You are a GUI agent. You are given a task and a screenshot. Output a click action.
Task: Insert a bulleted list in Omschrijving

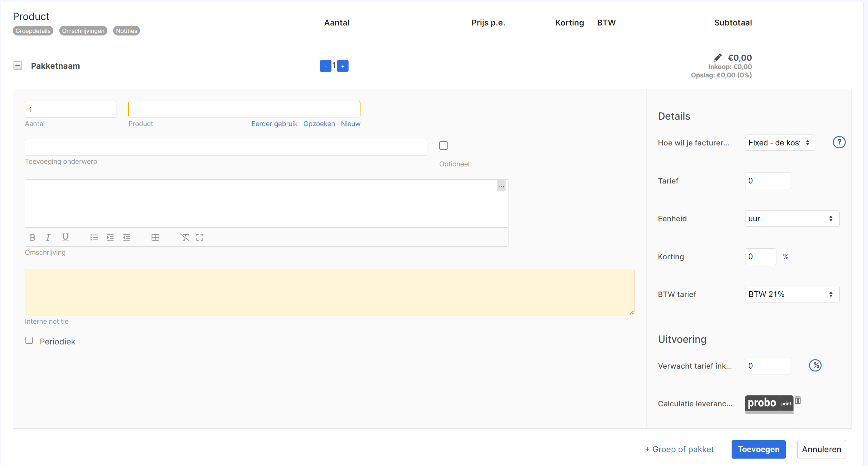click(94, 238)
